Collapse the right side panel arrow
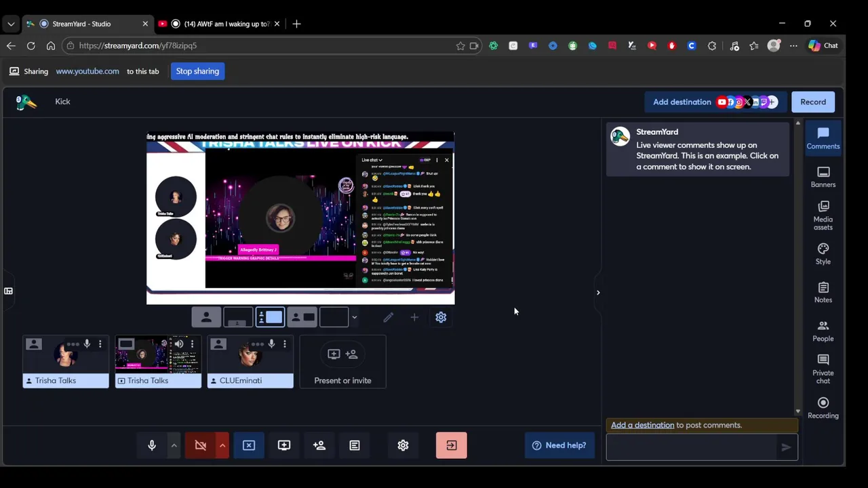868x488 pixels. click(598, 293)
